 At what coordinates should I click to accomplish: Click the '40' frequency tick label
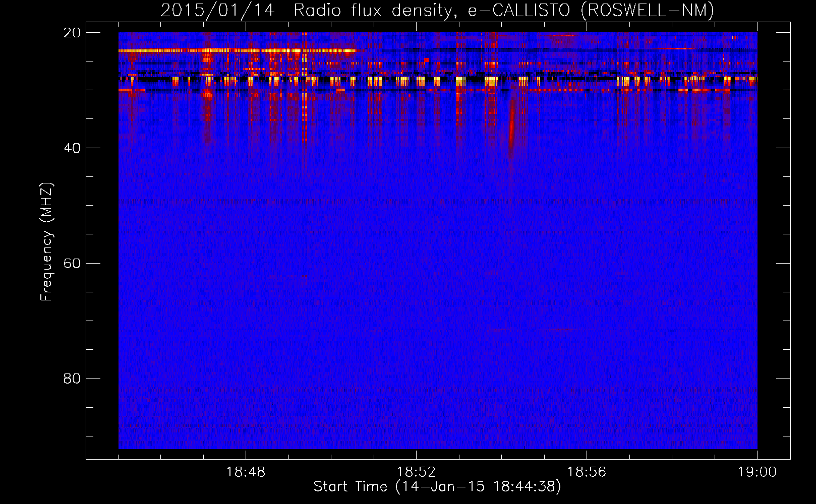pyautogui.click(x=72, y=148)
